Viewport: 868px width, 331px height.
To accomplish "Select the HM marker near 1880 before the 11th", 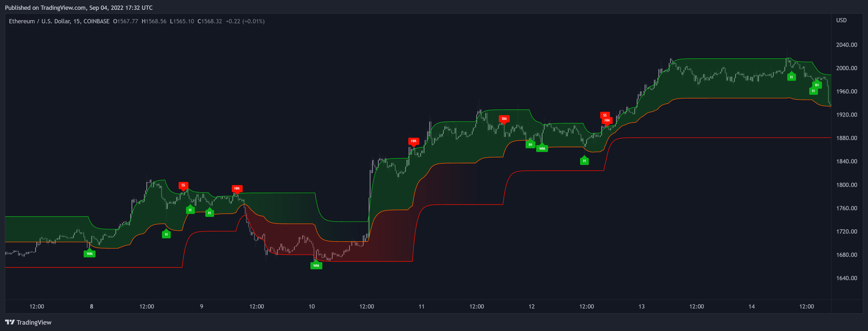I will [x=413, y=141].
